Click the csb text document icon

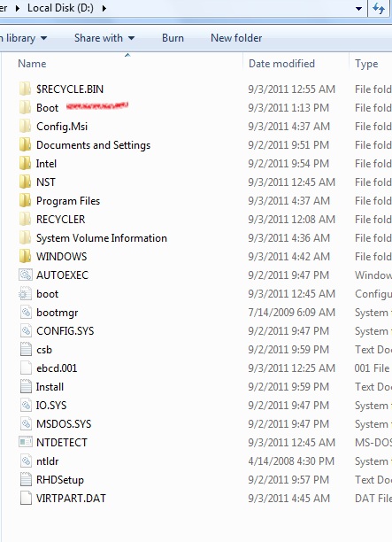(x=26, y=350)
